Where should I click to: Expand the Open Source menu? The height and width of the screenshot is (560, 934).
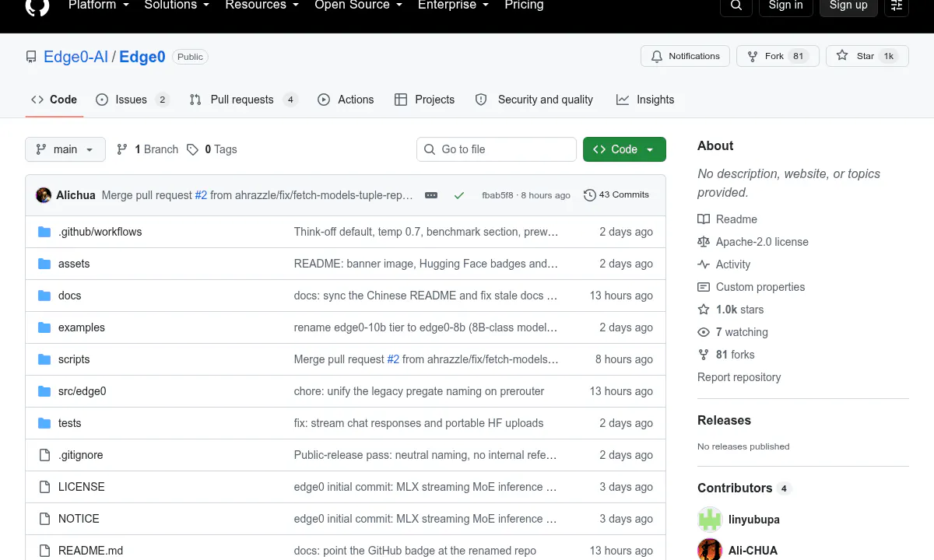(x=358, y=5)
